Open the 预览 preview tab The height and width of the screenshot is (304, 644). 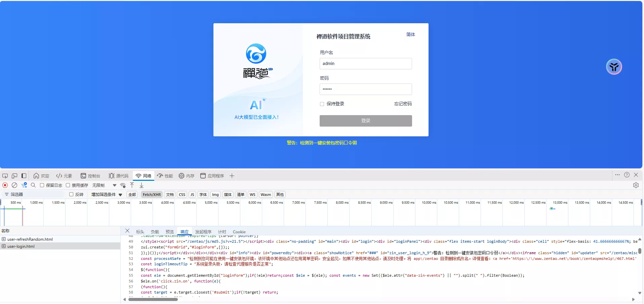pos(169,232)
